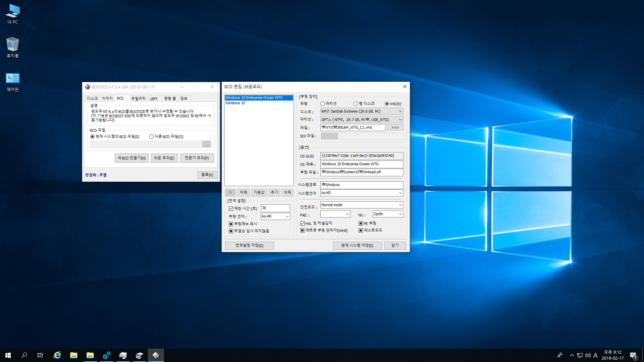
Task: Switch to the UEFI tab in BOOTICE
Action: coord(154,99)
